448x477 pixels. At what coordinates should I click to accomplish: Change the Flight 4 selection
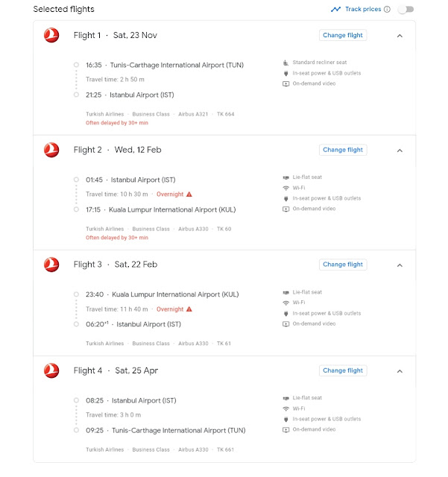(x=343, y=370)
